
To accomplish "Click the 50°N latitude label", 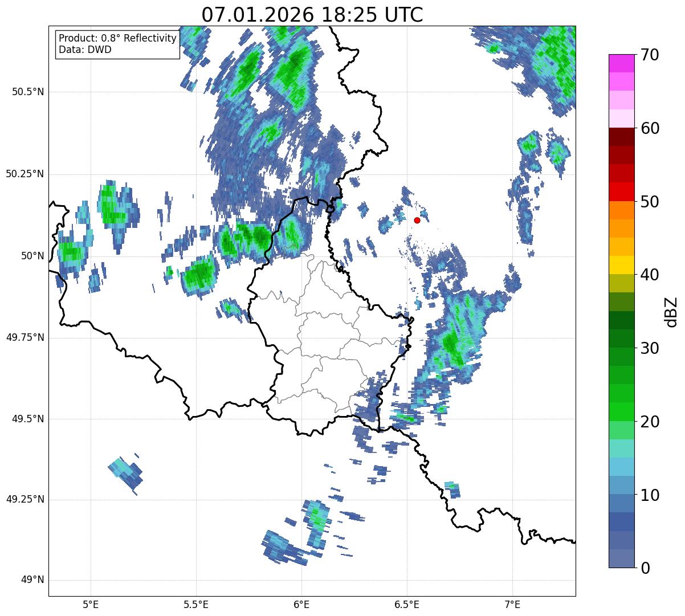I will [32, 256].
